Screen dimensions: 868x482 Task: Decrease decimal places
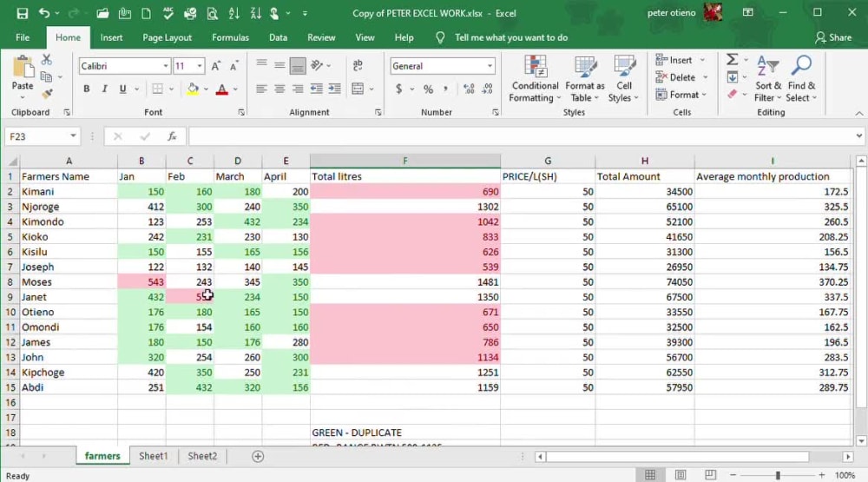tap(487, 89)
